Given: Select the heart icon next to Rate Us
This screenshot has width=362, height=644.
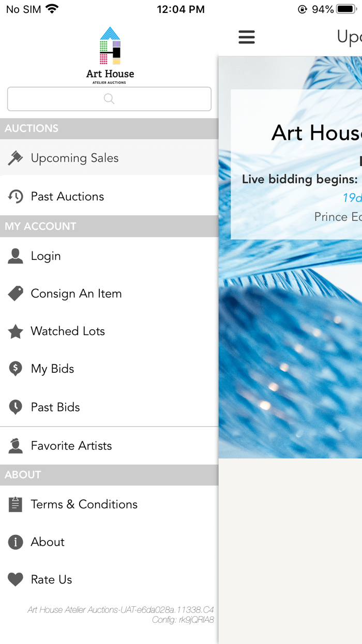Looking at the screenshot, I should click(15, 579).
